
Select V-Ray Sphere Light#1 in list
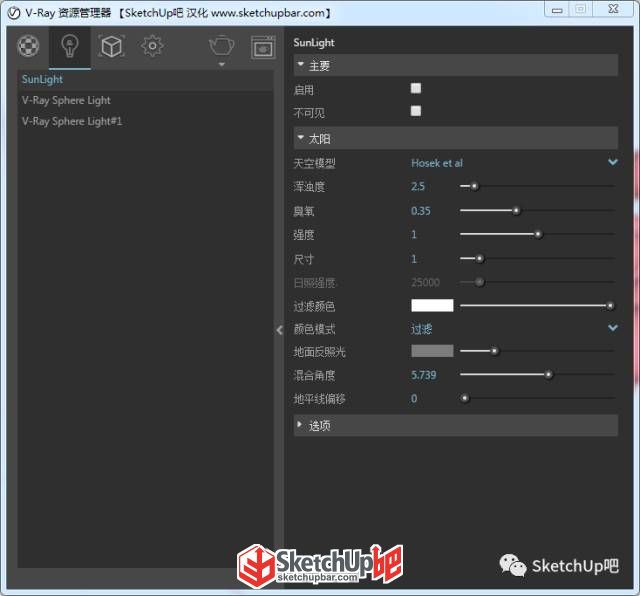[145, 121]
